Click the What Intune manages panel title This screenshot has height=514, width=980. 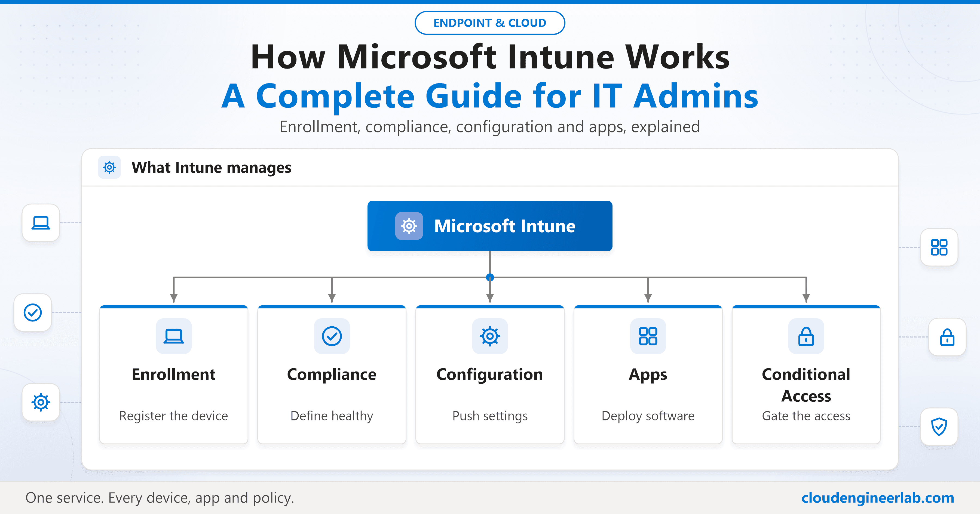(x=212, y=168)
